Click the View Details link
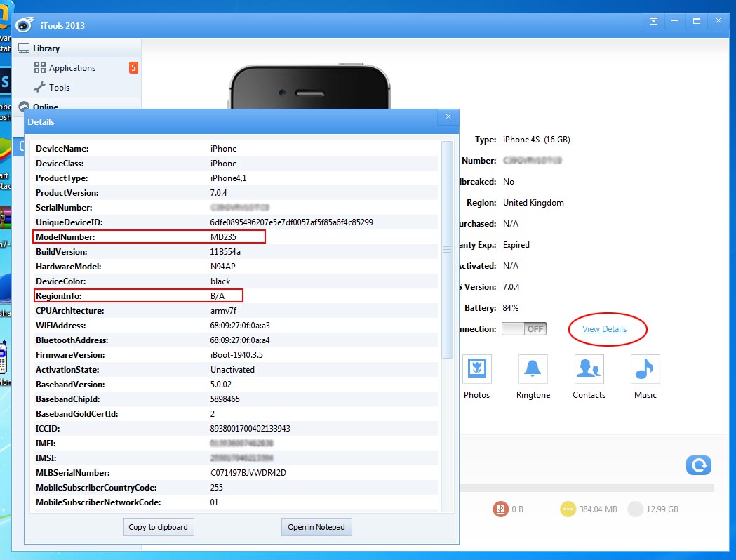Image resolution: width=736 pixels, height=560 pixels. coord(605,329)
